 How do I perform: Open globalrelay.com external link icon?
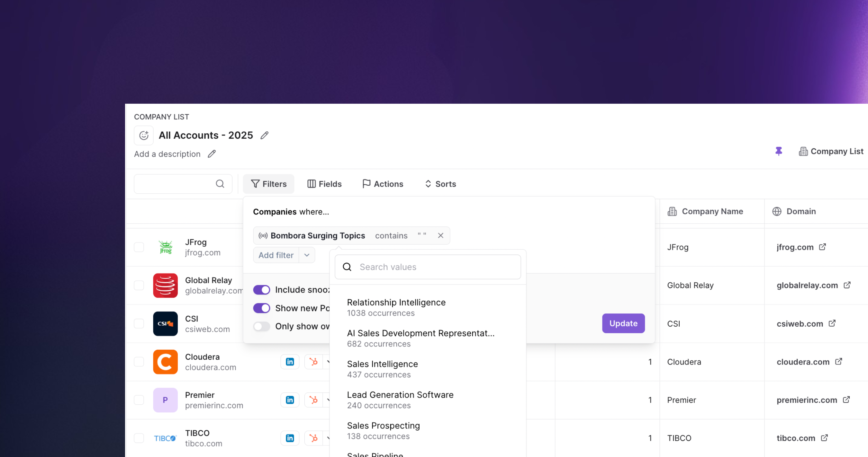847,286
